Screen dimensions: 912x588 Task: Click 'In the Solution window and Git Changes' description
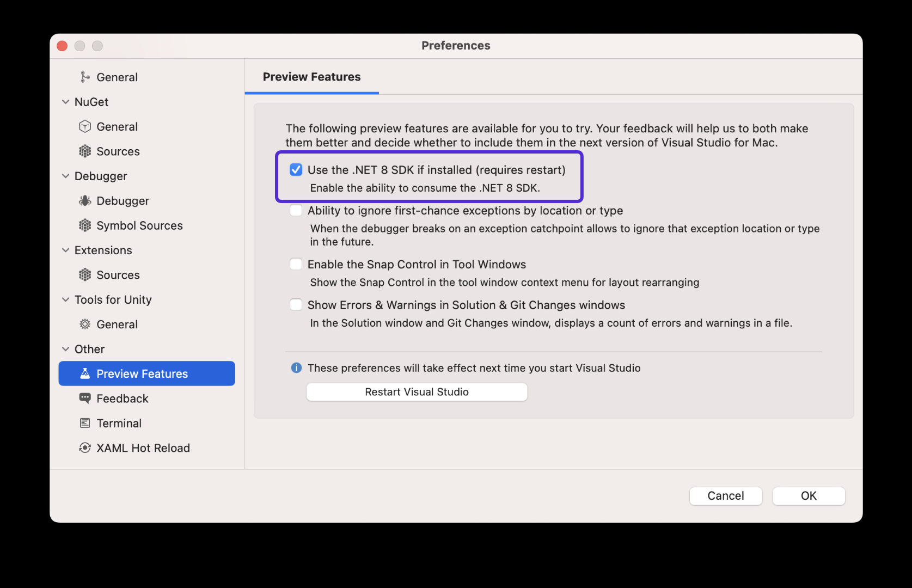click(551, 323)
